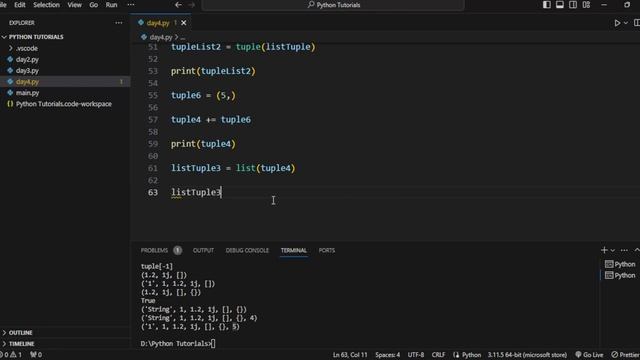Toggle secondary side bar layout icon

pos(573,5)
